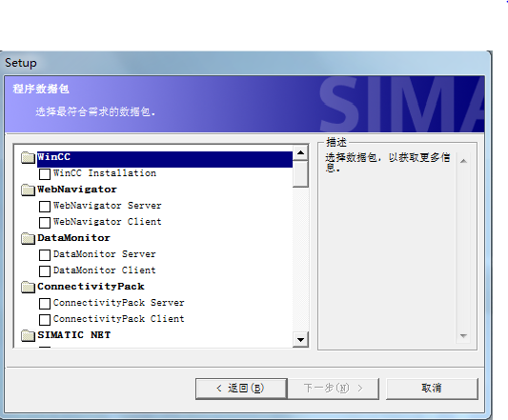508x420 pixels.
Task: Toggle the DataMonitor Server checkbox
Action: 45,255
